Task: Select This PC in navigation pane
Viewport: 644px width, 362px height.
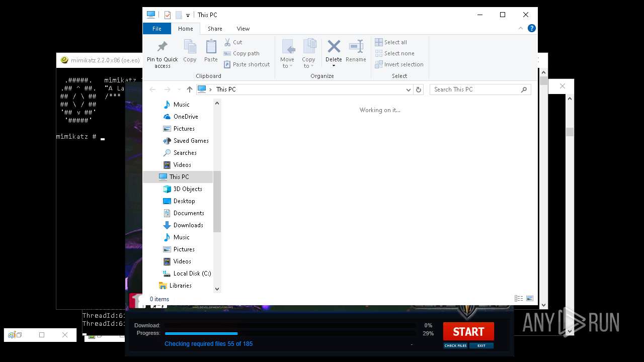Action: click(x=178, y=177)
